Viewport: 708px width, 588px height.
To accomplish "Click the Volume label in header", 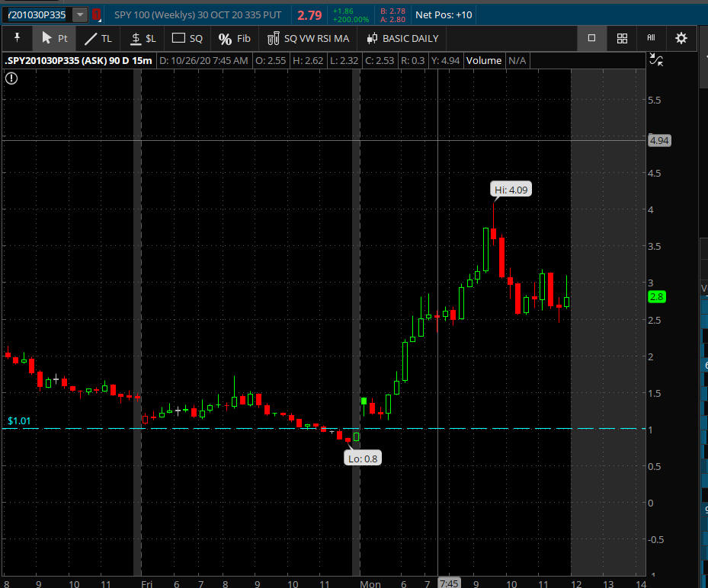I will tap(484, 60).
